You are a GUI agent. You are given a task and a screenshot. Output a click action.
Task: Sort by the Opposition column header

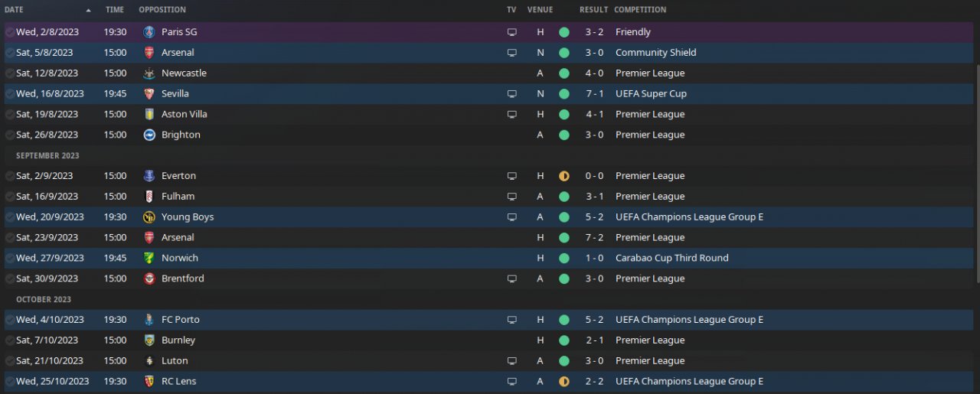pos(162,10)
